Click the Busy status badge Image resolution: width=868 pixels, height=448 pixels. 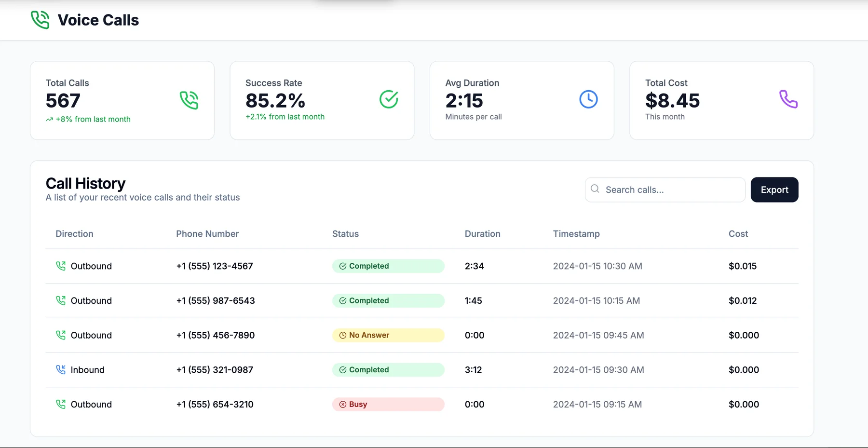click(x=388, y=405)
